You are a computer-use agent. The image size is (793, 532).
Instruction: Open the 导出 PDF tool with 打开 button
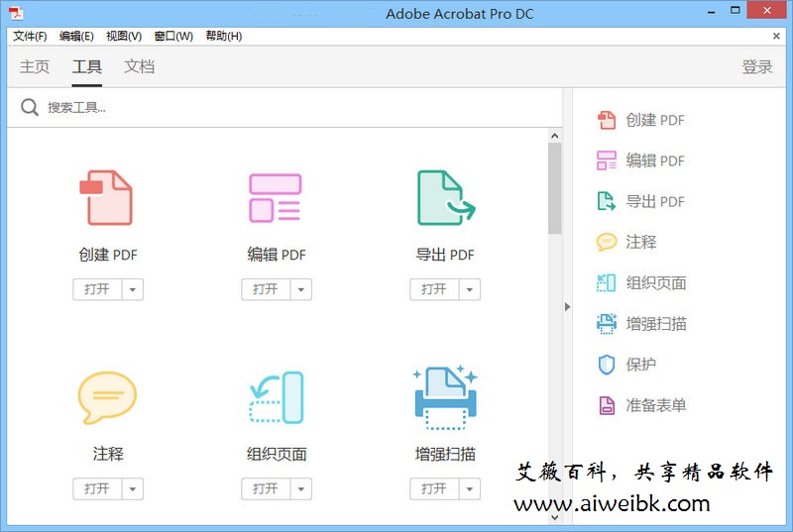click(434, 289)
